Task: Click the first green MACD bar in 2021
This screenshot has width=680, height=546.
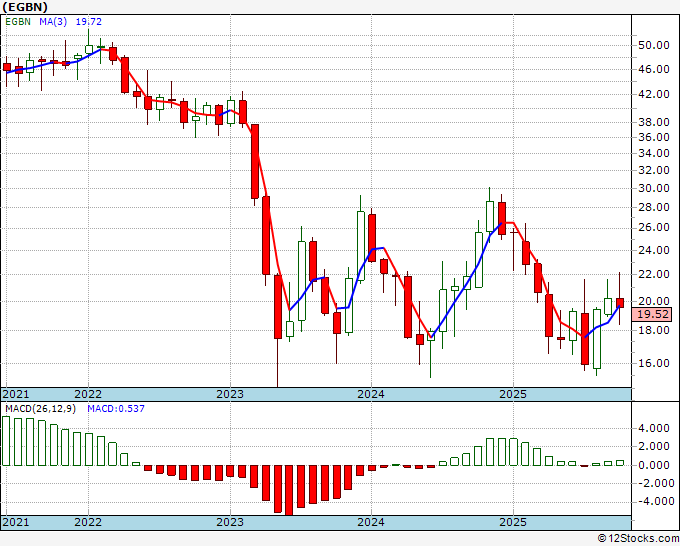Action: point(6,441)
